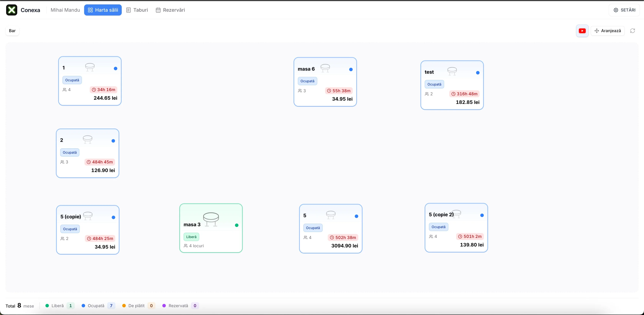Click the 484h 45m timer badge
The width and height of the screenshot is (644, 315).
tap(99, 162)
